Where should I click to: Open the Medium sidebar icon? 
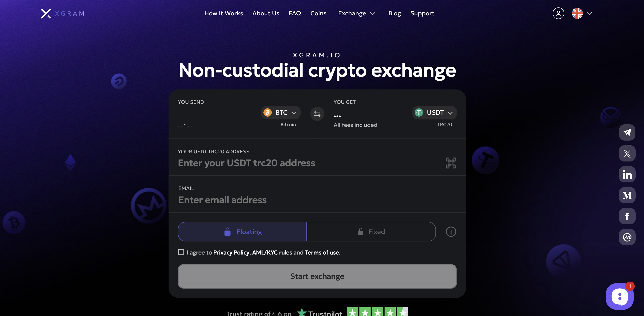627,195
